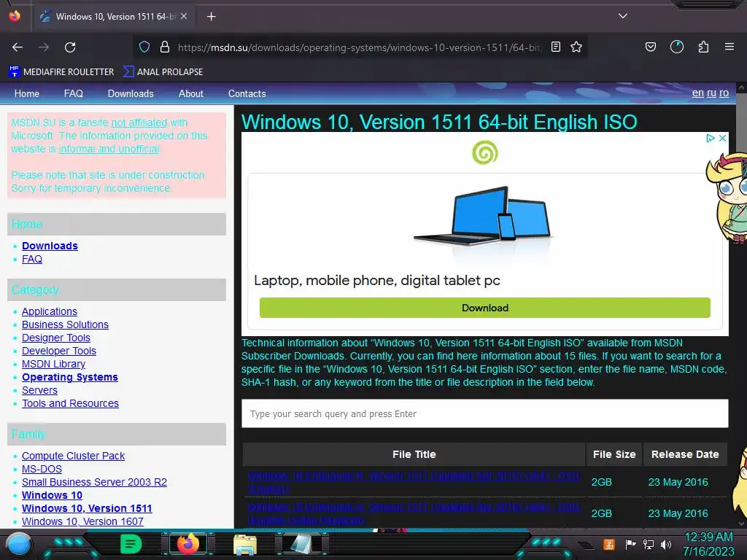The width and height of the screenshot is (747, 560).
Task: Go back to the previous page
Action: tap(18, 47)
